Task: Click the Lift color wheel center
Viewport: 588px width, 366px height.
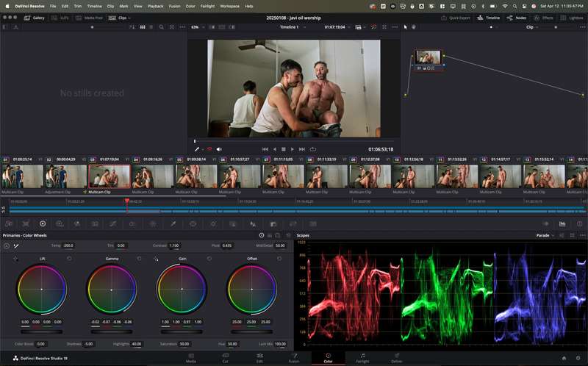Action: tap(42, 289)
